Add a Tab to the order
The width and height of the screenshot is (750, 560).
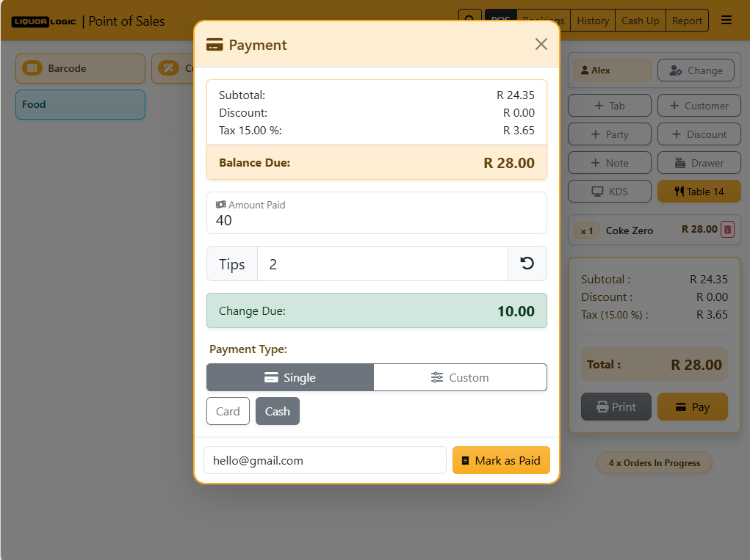(x=610, y=106)
